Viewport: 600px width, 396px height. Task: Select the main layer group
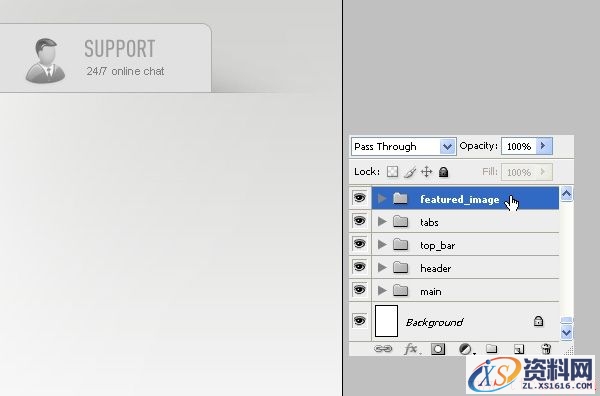coord(465,290)
